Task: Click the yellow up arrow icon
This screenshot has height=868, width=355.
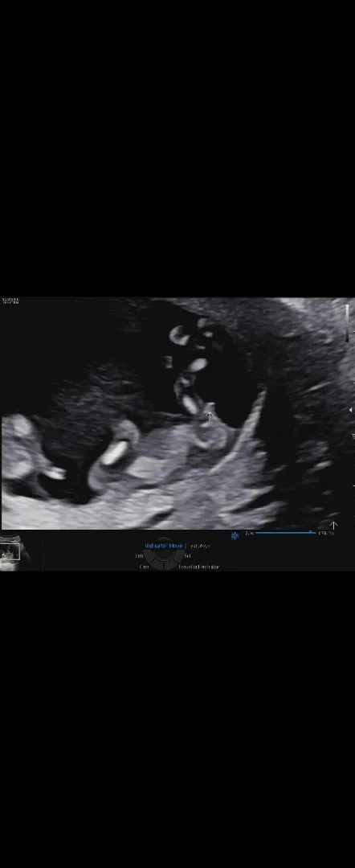Action: (333, 526)
